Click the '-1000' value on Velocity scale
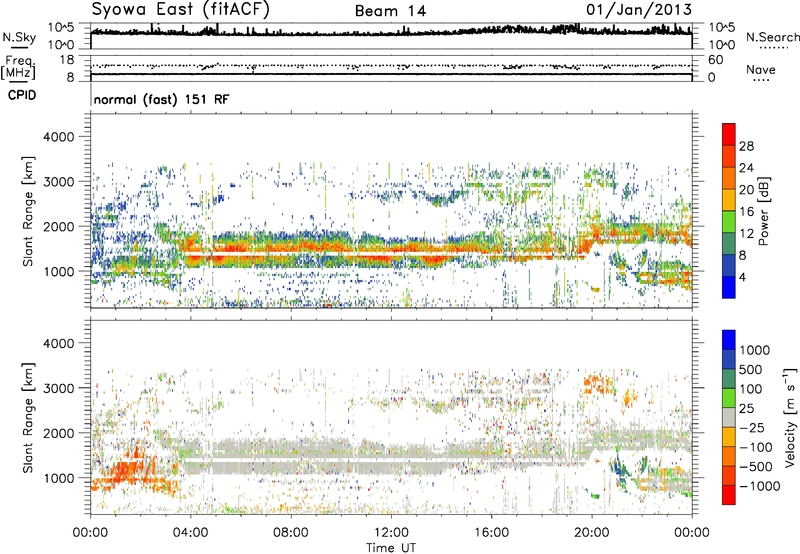Image resolution: width=800 pixels, height=554 pixels. click(x=760, y=486)
